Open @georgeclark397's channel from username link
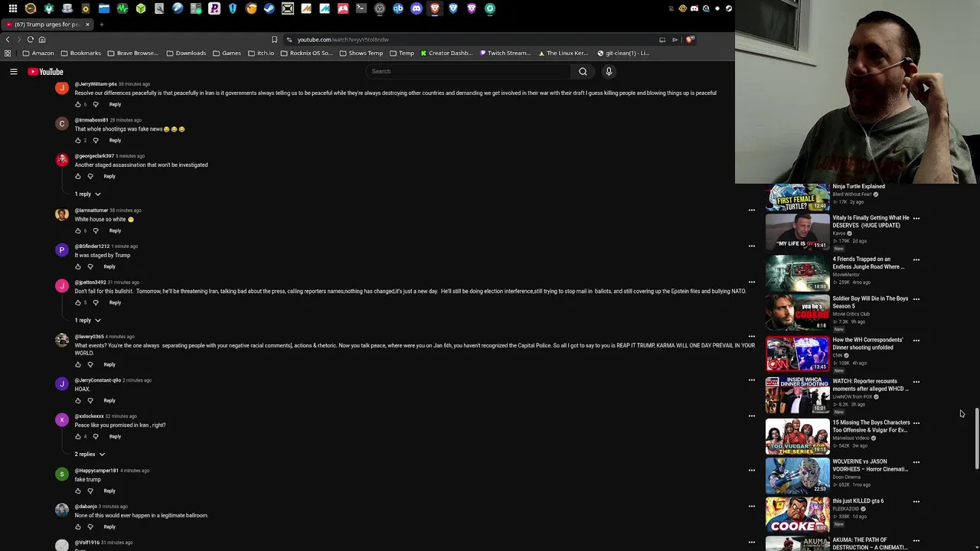980x551 pixels. (x=94, y=156)
